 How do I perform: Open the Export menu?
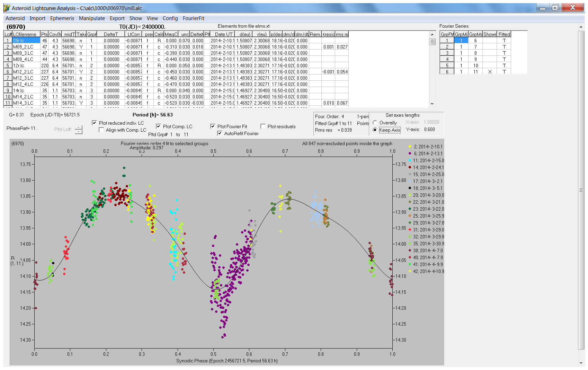point(117,18)
